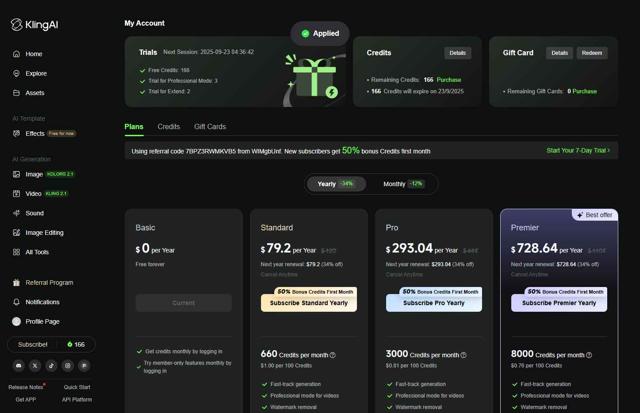640x413 pixels.
Task: Click Start Your 7-Day Trial link
Action: pos(578,151)
